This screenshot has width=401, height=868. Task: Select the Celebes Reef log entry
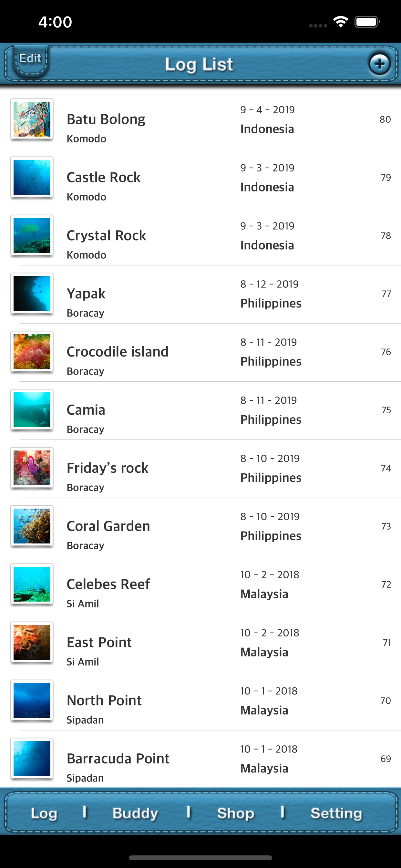[202, 585]
